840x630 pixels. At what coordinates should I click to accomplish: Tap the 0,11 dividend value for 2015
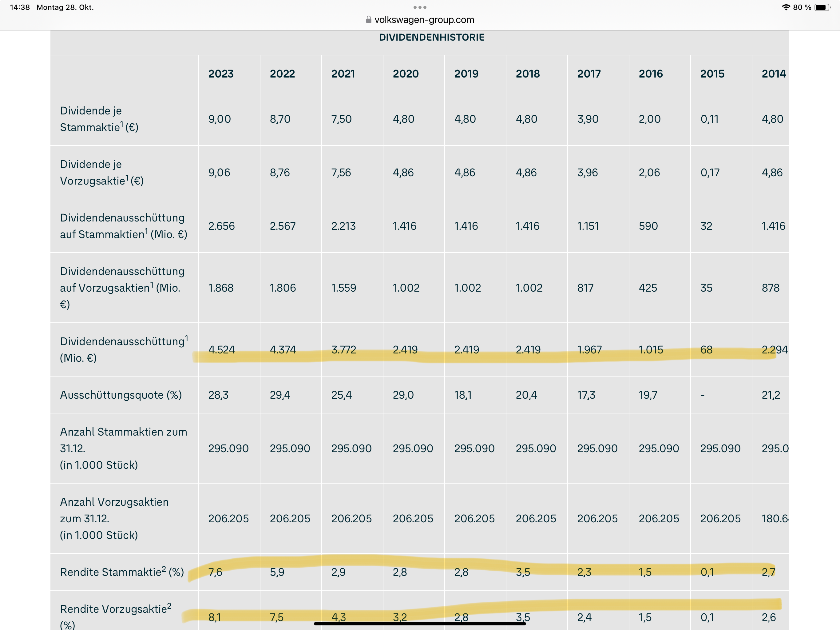coord(709,119)
